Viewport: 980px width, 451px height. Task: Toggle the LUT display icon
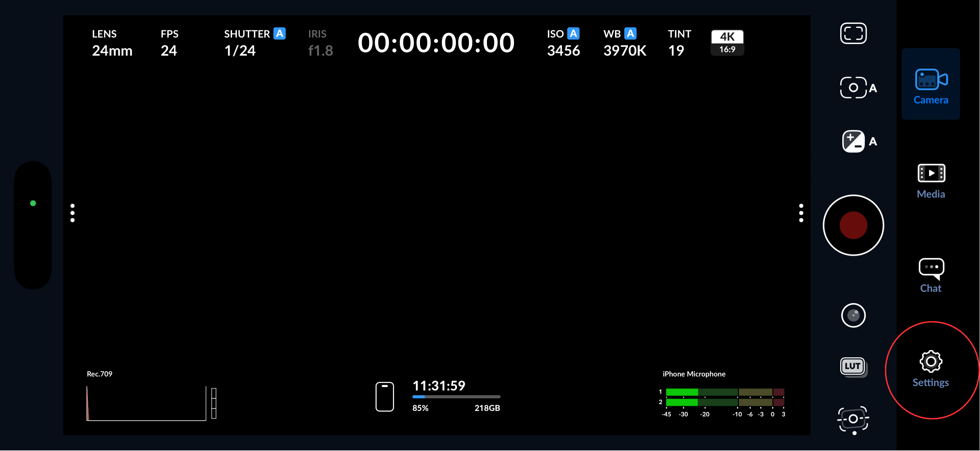tap(853, 367)
